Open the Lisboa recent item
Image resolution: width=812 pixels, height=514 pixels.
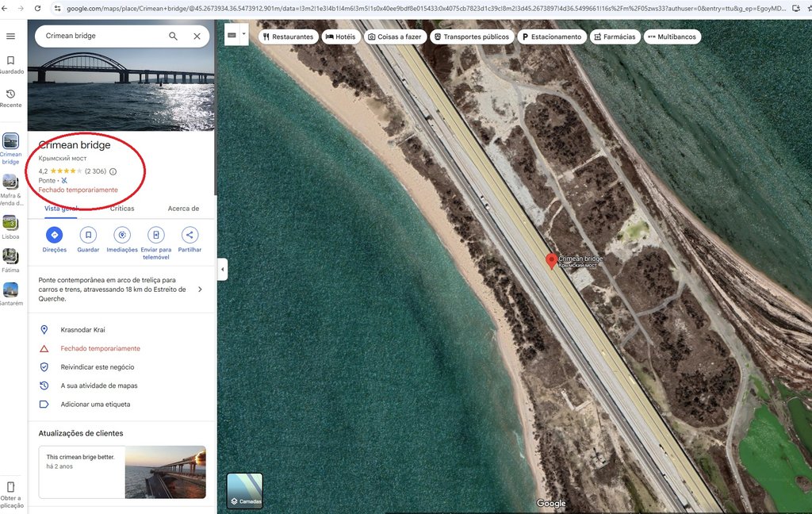coord(11,227)
